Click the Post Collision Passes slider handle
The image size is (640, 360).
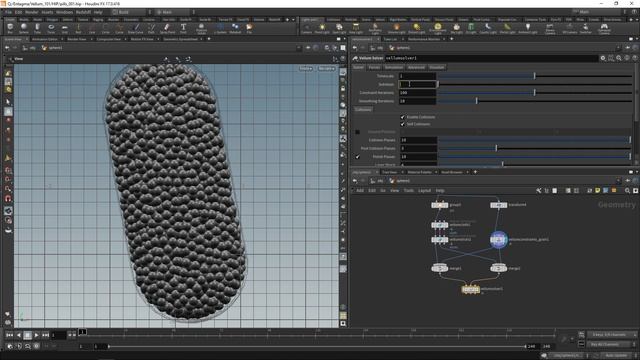pyautogui.click(x=496, y=148)
